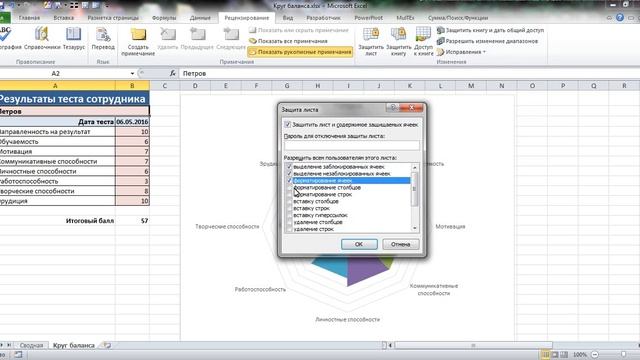Screen dimensions: 640x360
Task: Enable вставку столбцов checkbox
Action: coord(289,201)
